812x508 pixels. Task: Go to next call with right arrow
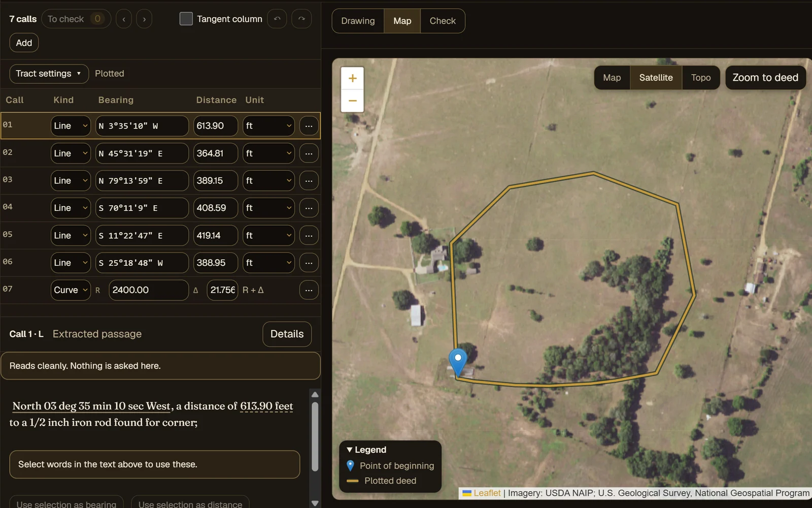coord(144,19)
